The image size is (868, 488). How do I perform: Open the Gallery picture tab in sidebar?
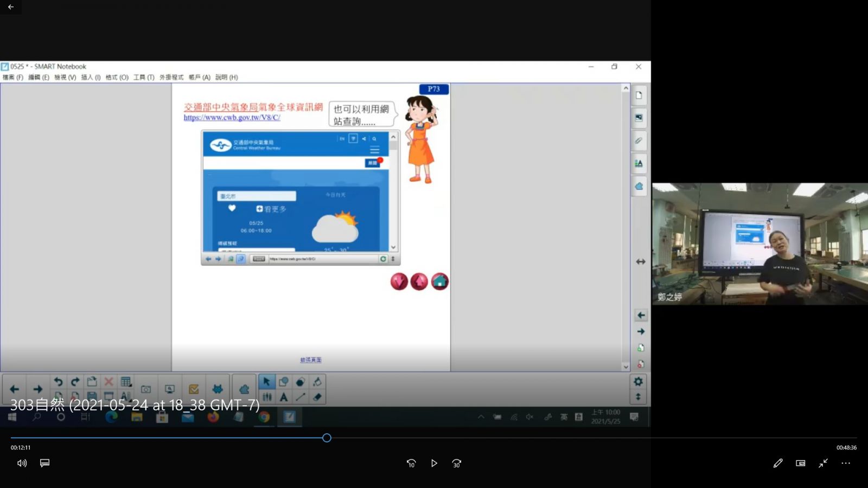(x=639, y=118)
